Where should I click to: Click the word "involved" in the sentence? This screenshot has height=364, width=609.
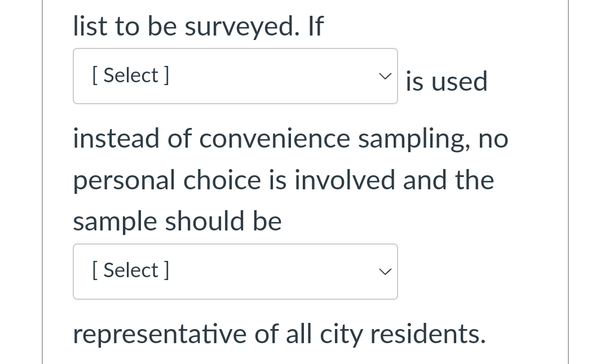pyautogui.click(x=345, y=180)
